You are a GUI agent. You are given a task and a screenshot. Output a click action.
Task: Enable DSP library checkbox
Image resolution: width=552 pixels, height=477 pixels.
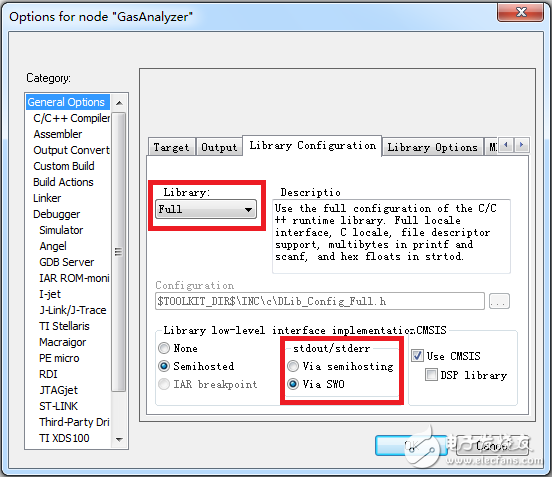(466, 375)
